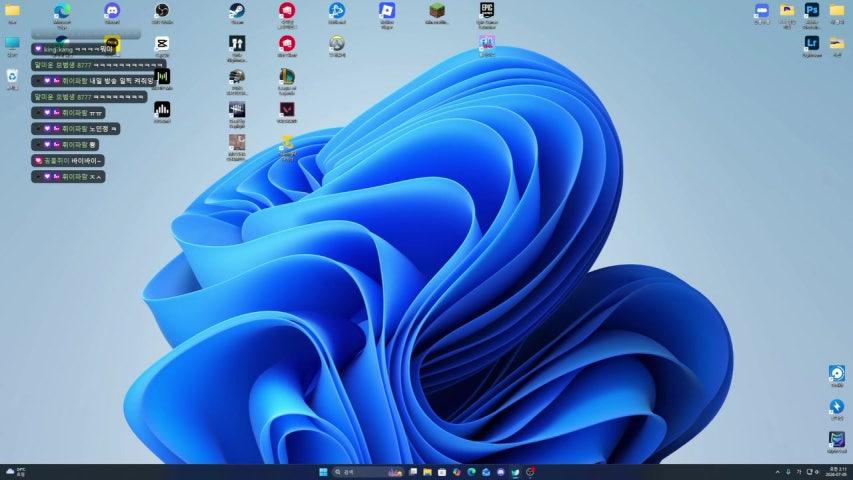The image size is (853, 480).
Task: Open the Valorant desktop shortcut
Action: pos(287,113)
